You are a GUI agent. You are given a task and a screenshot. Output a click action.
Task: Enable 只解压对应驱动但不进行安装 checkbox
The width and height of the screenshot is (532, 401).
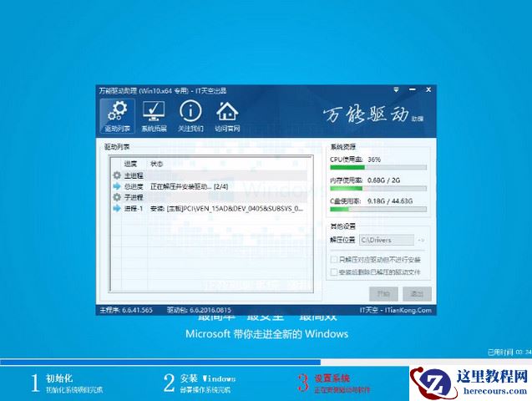point(333,260)
